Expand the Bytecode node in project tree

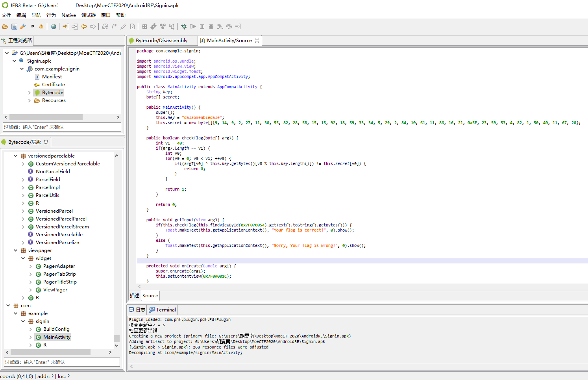30,93
